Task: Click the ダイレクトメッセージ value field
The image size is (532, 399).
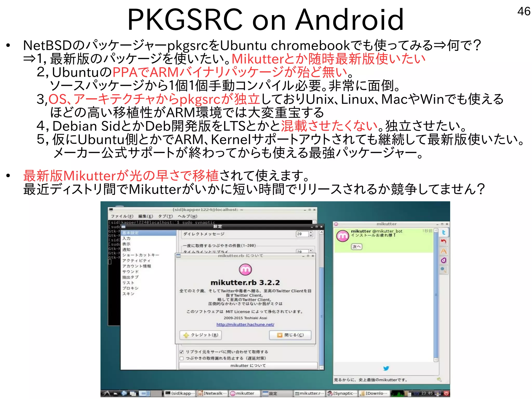Action: click(x=302, y=234)
